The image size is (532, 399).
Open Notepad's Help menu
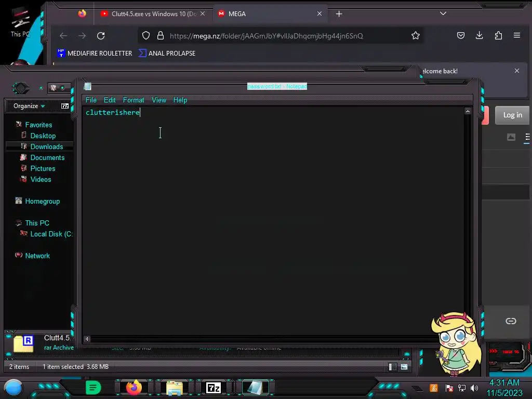tap(180, 100)
